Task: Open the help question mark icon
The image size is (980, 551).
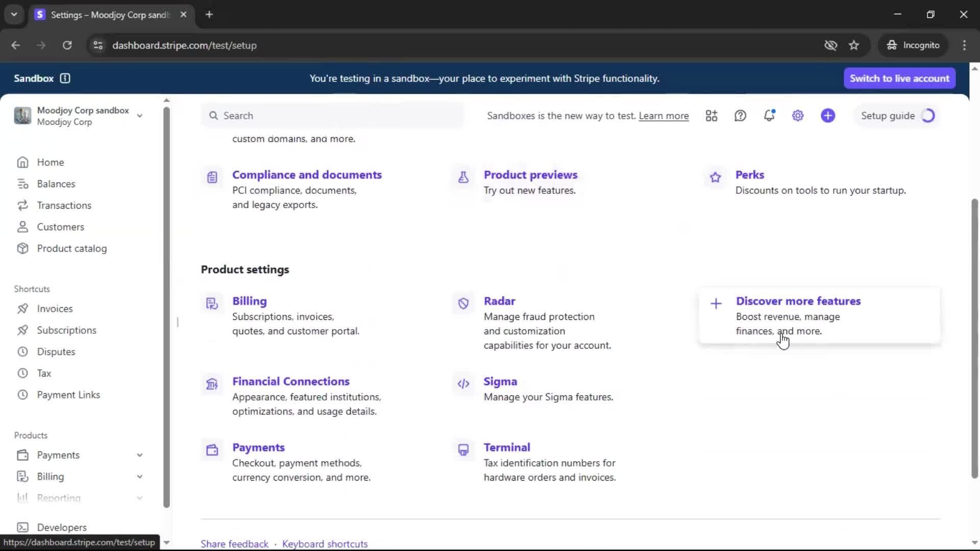Action: [740, 116]
